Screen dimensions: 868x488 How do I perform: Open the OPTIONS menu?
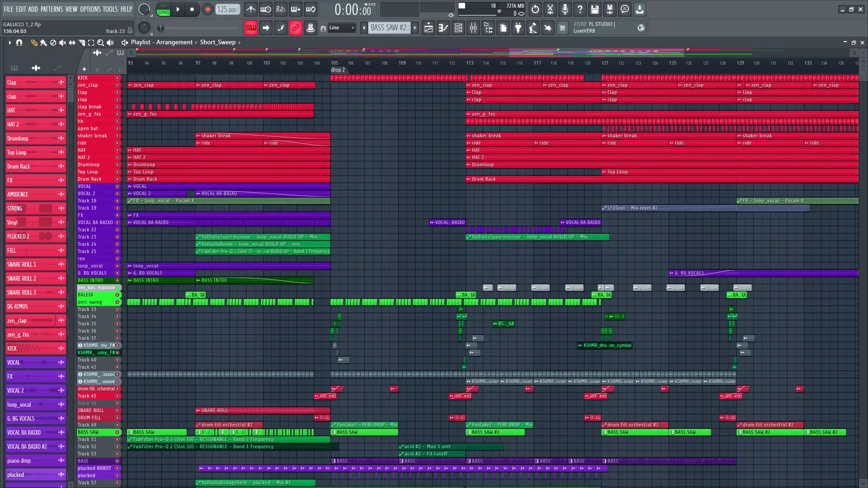pos(90,9)
